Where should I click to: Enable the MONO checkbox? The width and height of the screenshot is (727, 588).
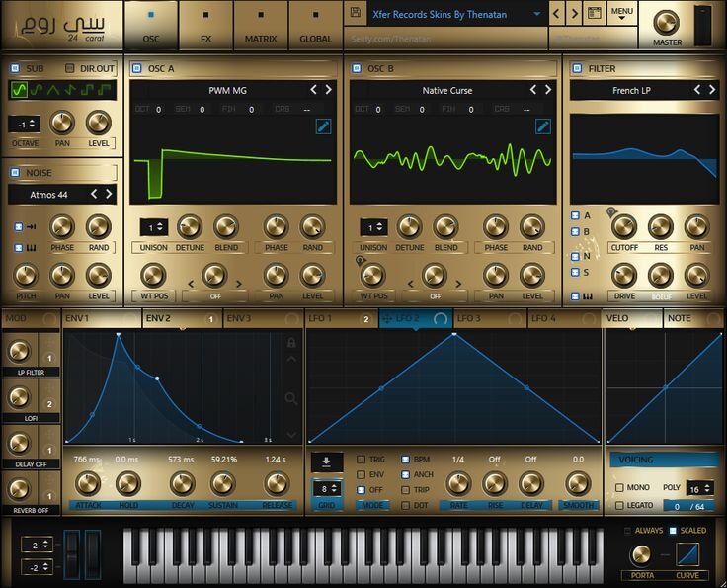619,487
